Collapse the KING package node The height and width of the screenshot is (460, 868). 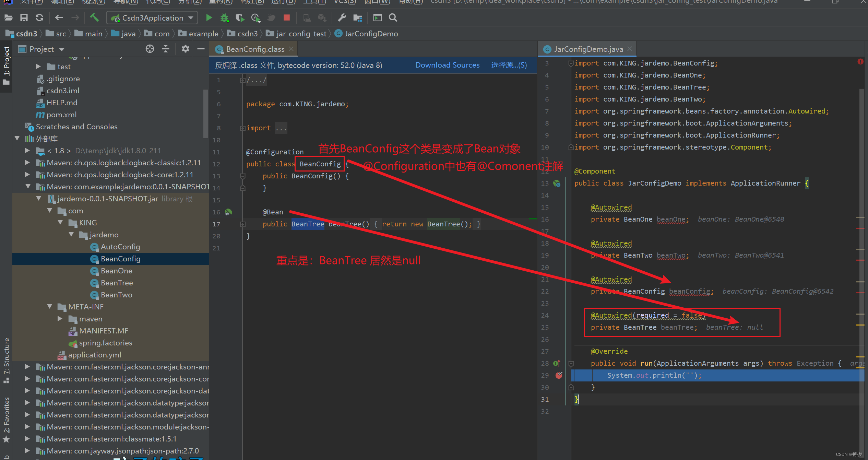60,223
